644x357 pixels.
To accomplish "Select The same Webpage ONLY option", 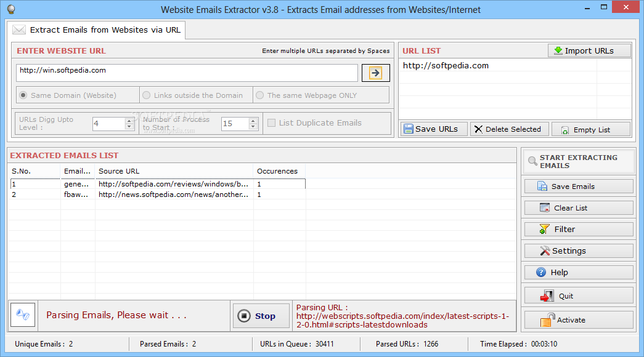I will coord(259,95).
